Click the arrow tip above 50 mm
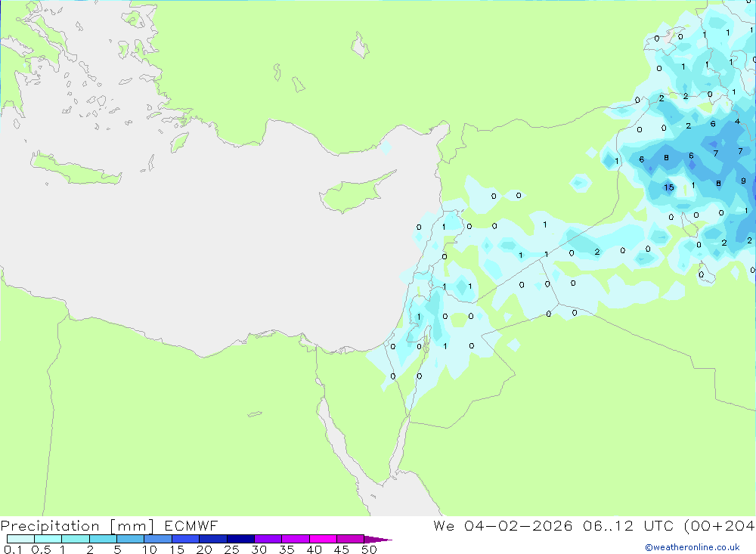The height and width of the screenshot is (554, 756). click(x=378, y=539)
